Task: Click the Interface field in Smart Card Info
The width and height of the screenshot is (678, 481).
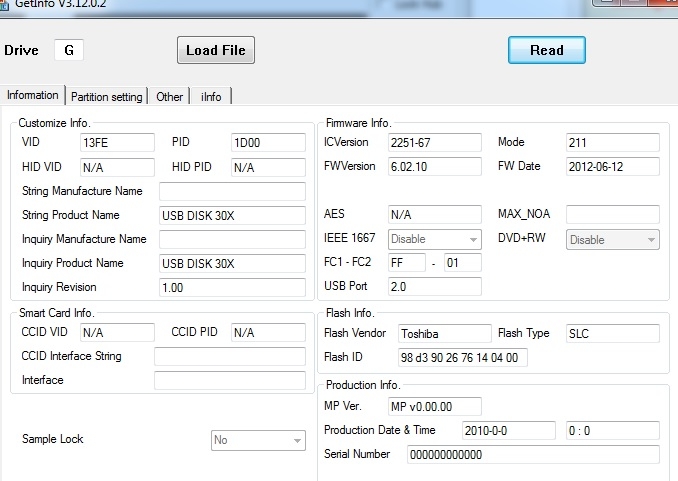Action: pyautogui.click(x=230, y=381)
